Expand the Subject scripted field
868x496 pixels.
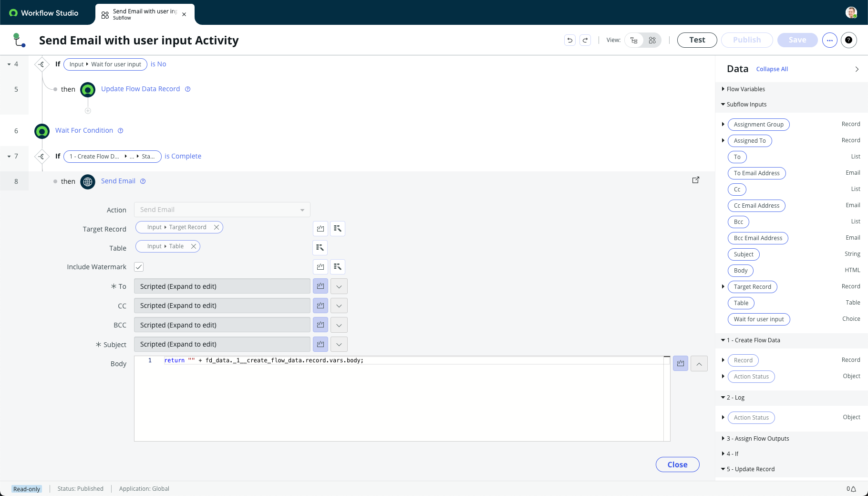pos(339,344)
